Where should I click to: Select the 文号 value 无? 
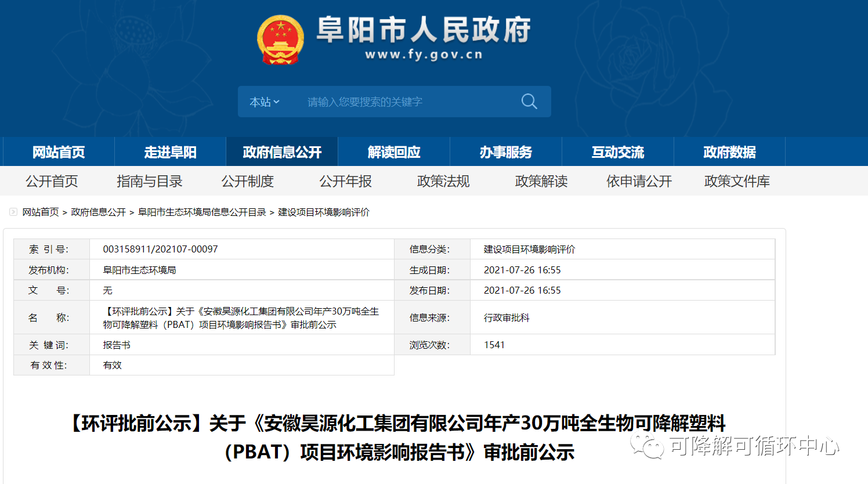point(107,290)
